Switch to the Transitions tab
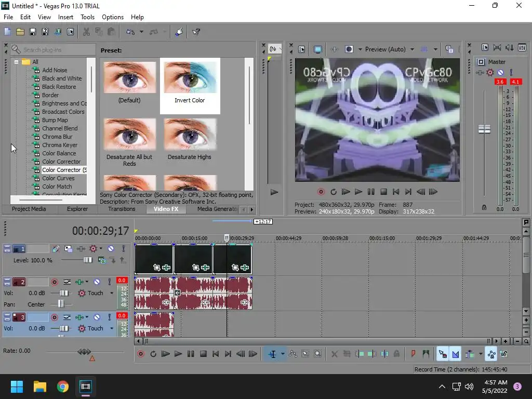The image size is (532, 399). pos(122,209)
